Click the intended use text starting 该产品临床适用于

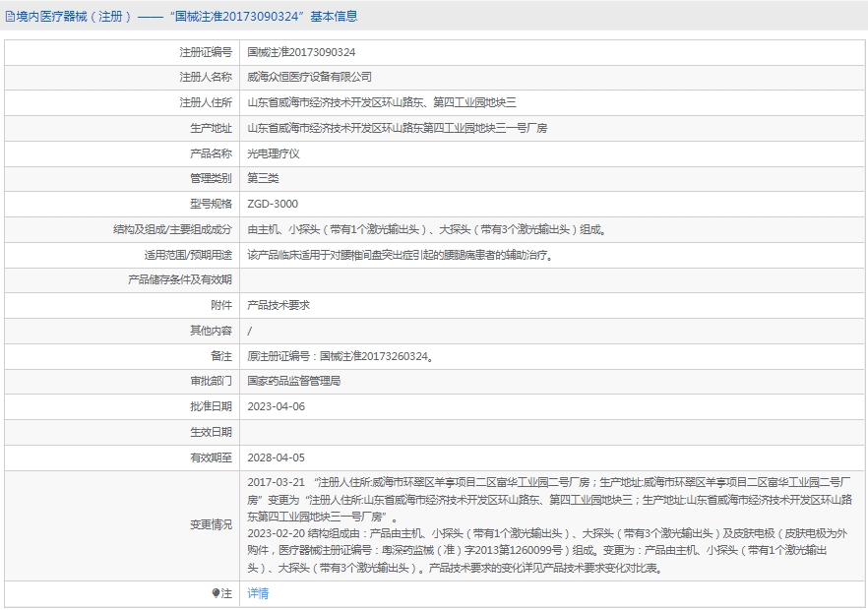[x=401, y=255]
